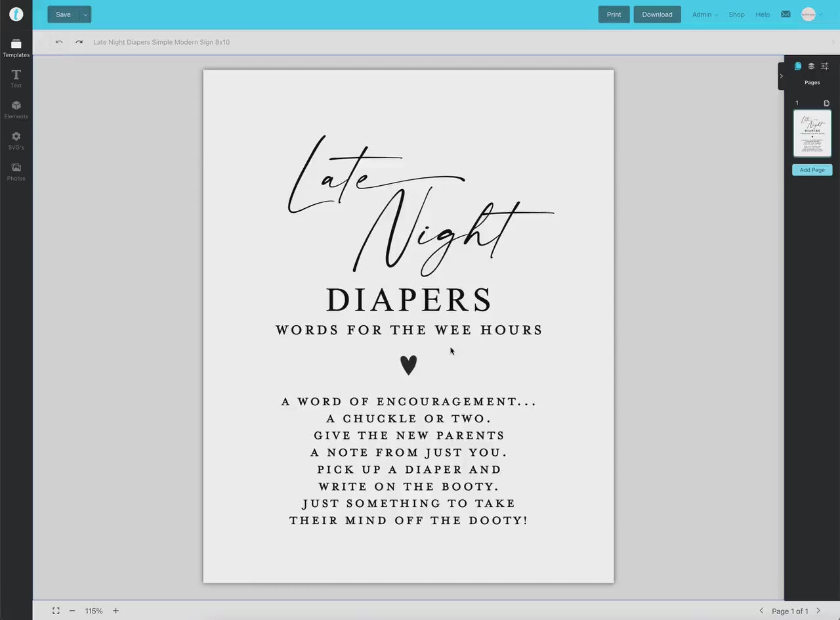This screenshot has width=840, height=620.
Task: Expand the user account dropdown arrow
Action: click(820, 14)
